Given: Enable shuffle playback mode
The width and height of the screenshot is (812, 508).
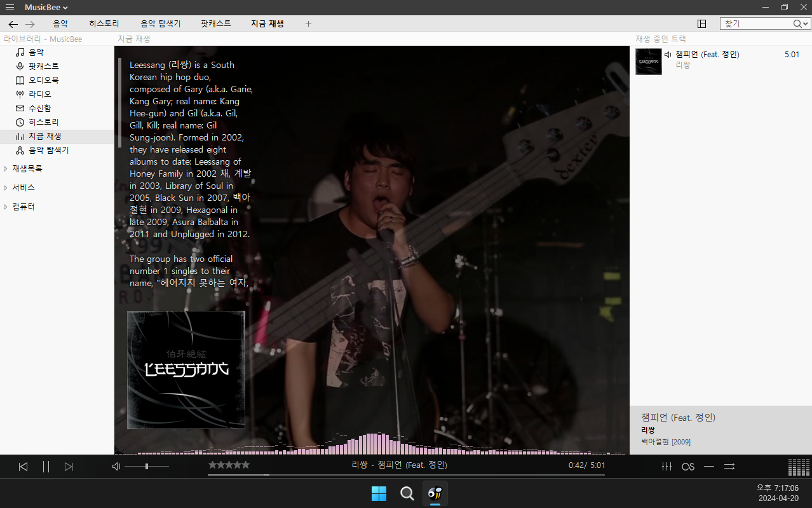Looking at the screenshot, I should [729, 466].
